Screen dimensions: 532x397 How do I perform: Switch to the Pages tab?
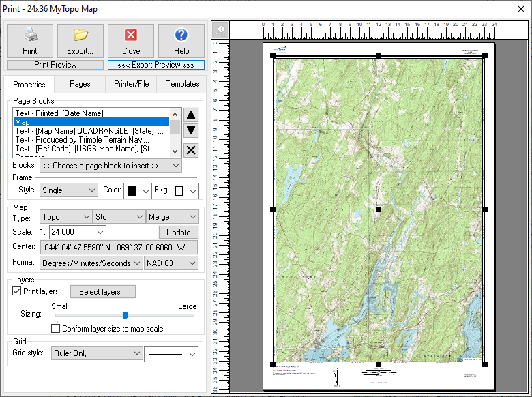point(80,84)
